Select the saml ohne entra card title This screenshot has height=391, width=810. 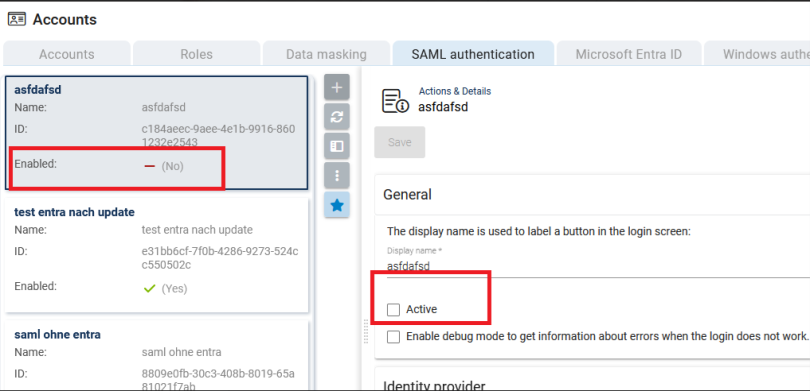(x=57, y=334)
